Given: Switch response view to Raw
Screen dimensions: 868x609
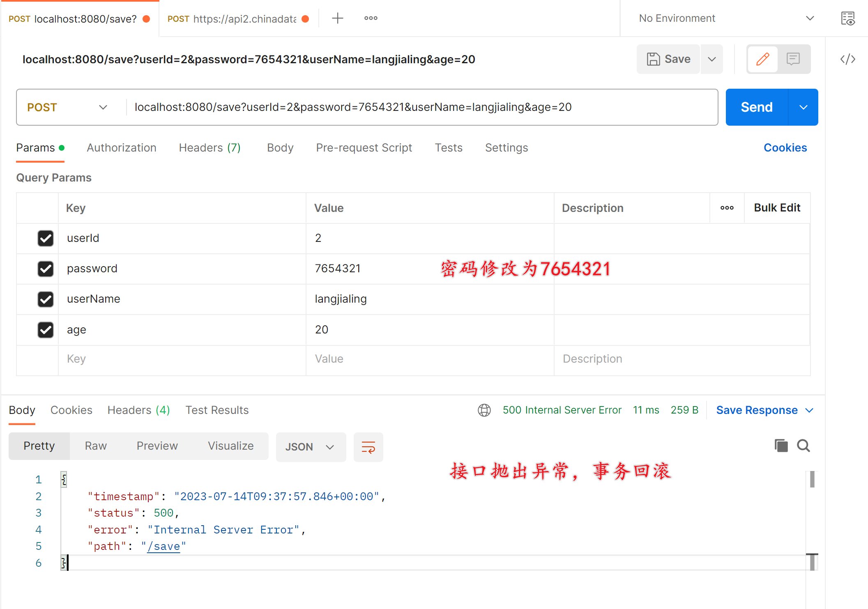Looking at the screenshot, I should (96, 446).
